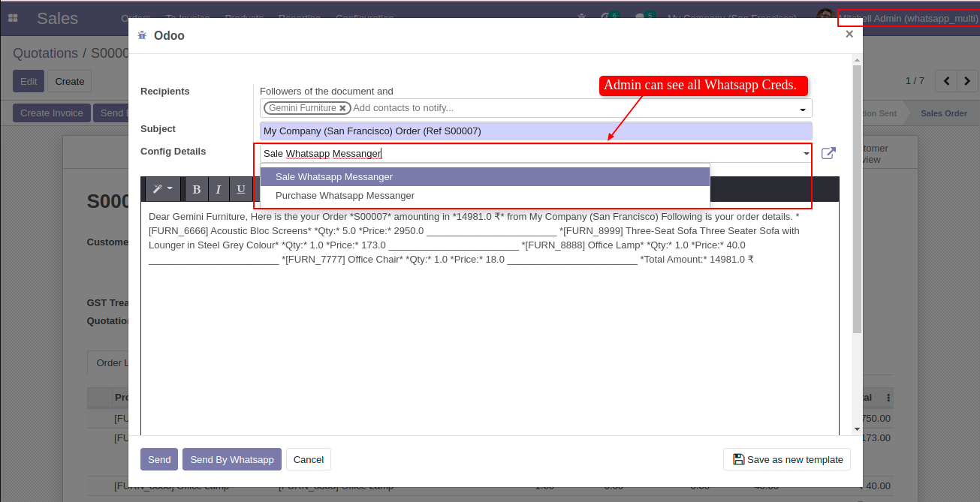
Task: Click Send By Whatsapp button
Action: 232,459
